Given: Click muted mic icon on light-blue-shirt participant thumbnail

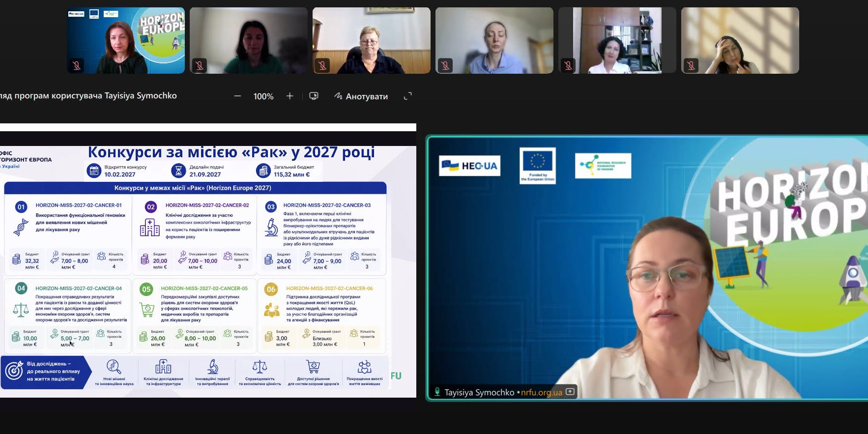Looking at the screenshot, I should click(x=445, y=65).
